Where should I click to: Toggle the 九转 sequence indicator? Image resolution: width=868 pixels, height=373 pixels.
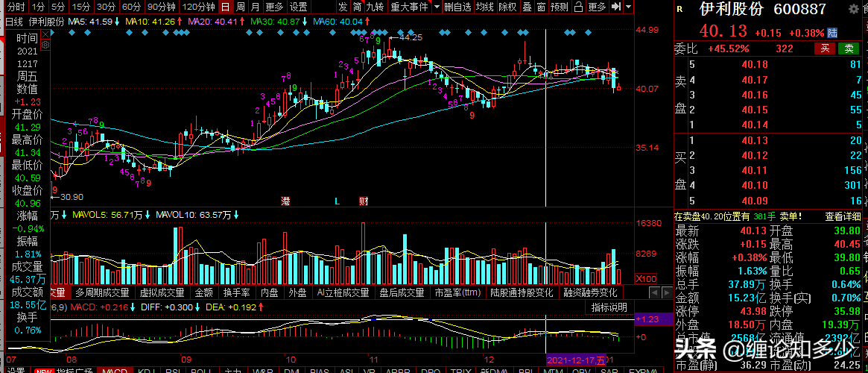coord(375,7)
